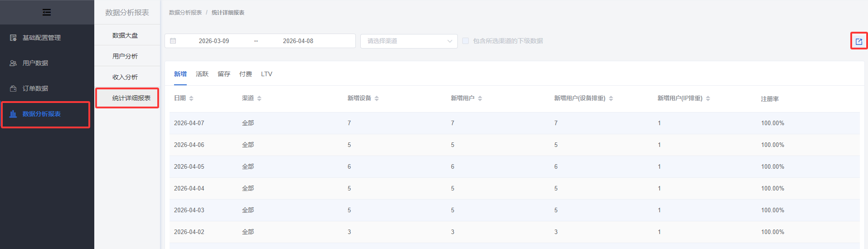Click the 统计详细报表 breadcrumb text

pos(228,13)
